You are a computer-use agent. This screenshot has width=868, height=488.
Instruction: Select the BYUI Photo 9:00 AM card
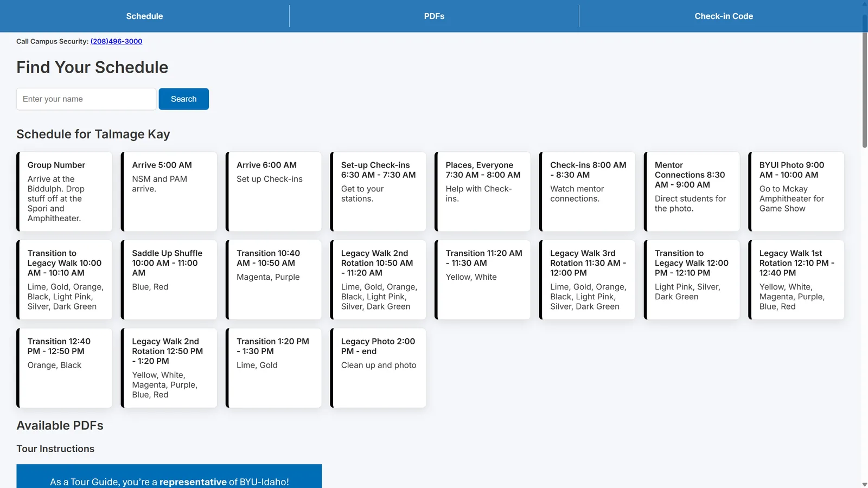coord(796,191)
